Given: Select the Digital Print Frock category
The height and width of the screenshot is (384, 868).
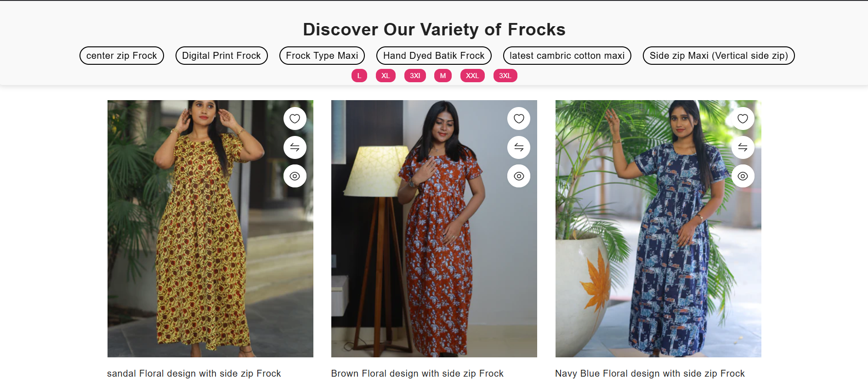Looking at the screenshot, I should 221,56.
